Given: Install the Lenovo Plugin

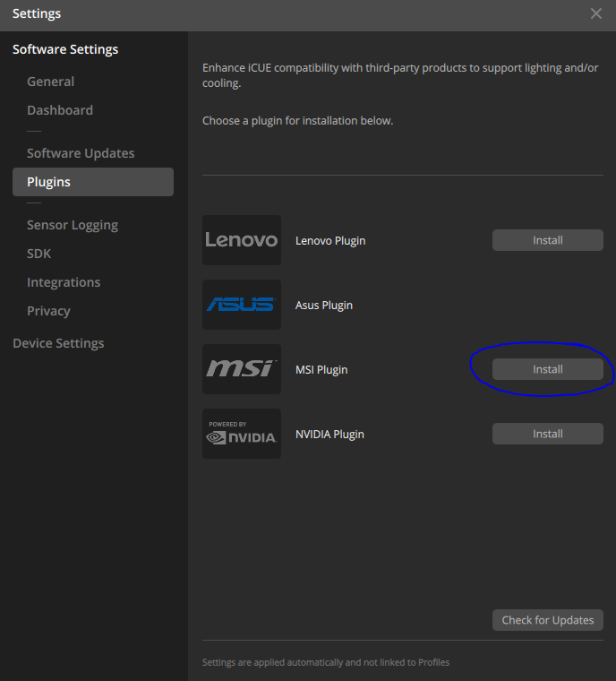Looking at the screenshot, I should coord(547,240).
